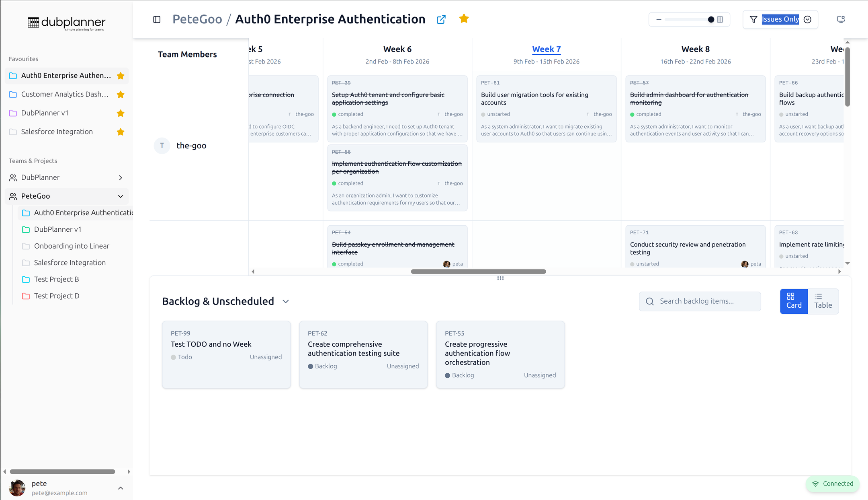Click the Week 7 header link
Image resolution: width=868 pixels, height=500 pixels.
pos(546,49)
